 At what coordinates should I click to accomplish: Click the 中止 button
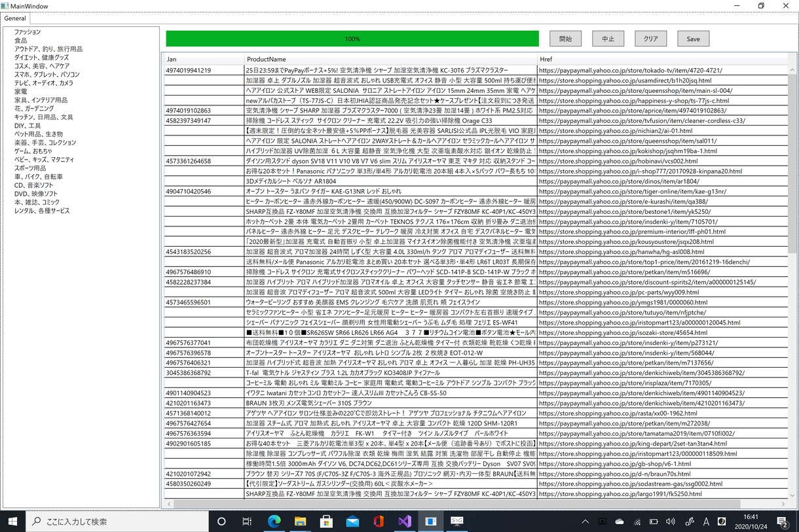tap(608, 39)
